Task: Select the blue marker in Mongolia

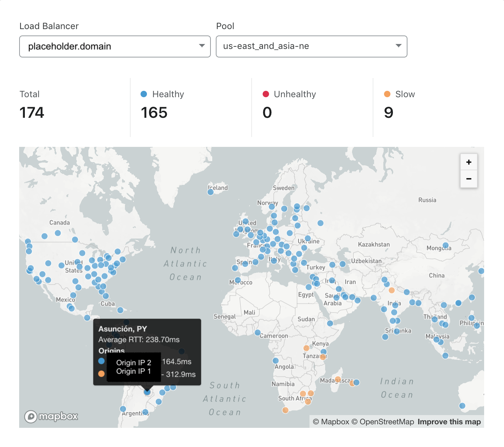Action: [x=445, y=245]
